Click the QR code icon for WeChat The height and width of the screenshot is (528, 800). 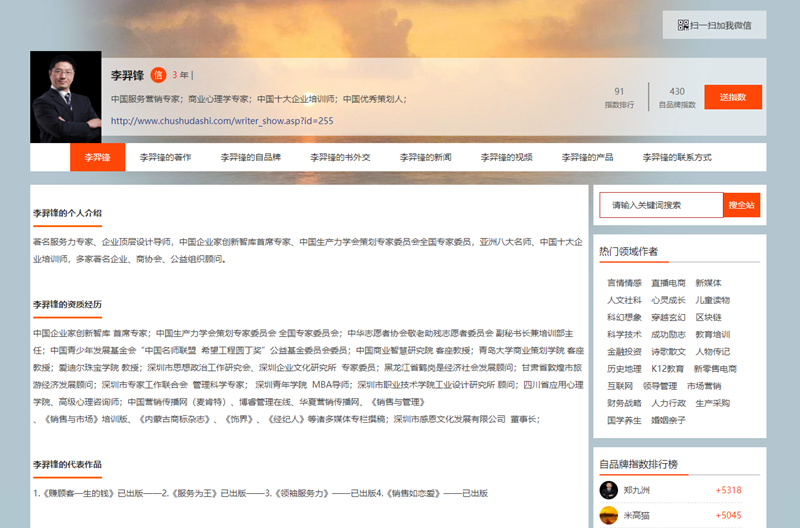coord(683,25)
